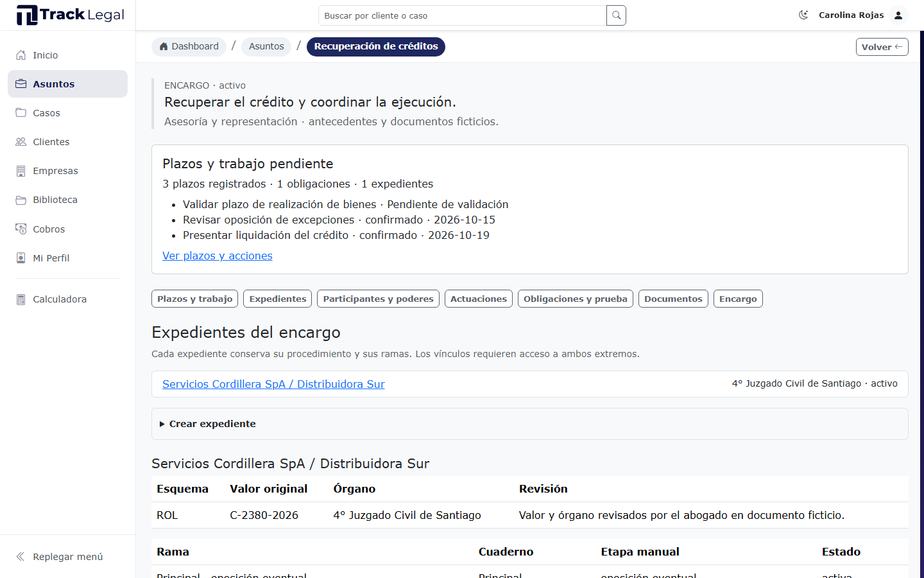
Task: Click the search magnifier icon button
Action: click(616, 15)
